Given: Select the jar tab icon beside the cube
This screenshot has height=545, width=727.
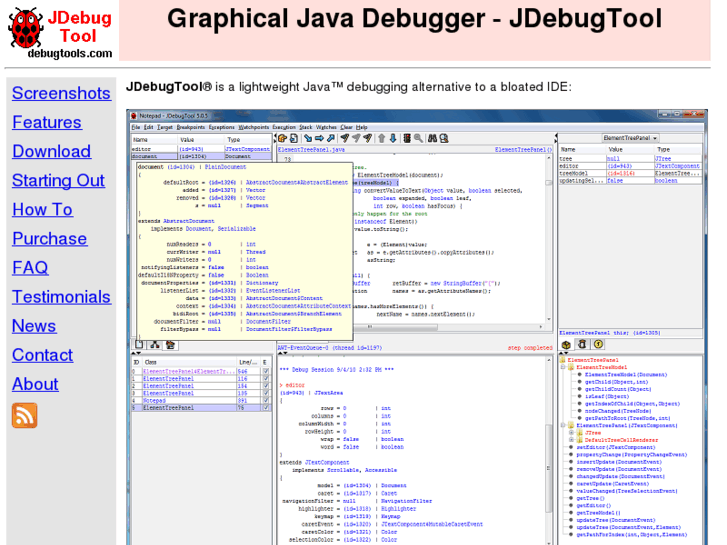Looking at the screenshot, I should [x=582, y=344].
